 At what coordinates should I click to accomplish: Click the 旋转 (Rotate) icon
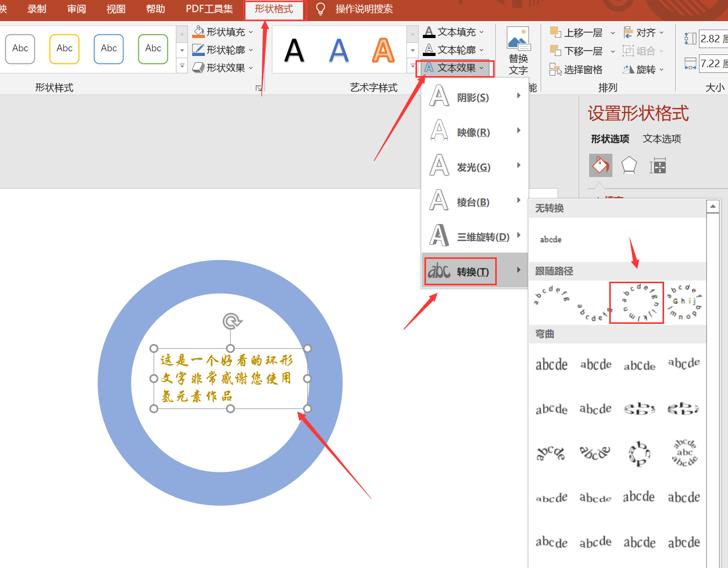coord(629,69)
